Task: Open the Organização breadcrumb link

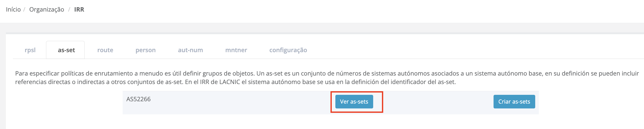Action: click(x=47, y=10)
